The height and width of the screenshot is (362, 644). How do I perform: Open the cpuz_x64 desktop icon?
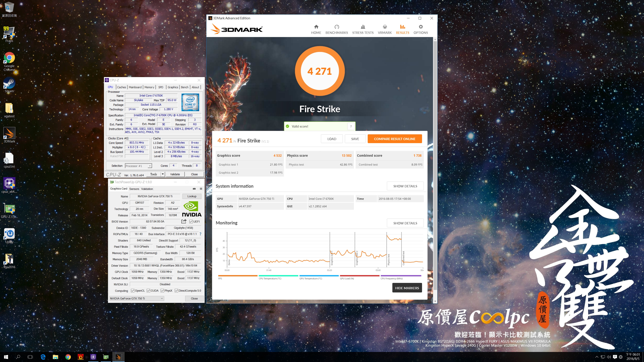click(9, 185)
